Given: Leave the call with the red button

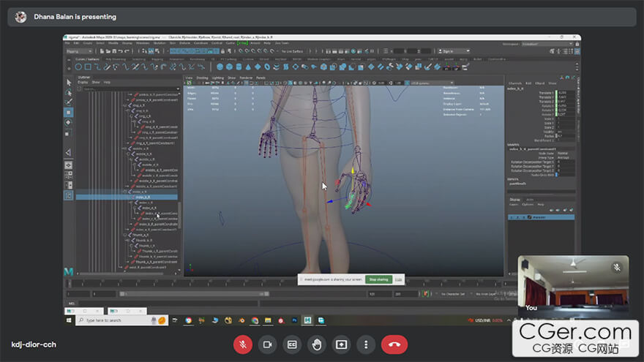Looking at the screenshot, I should click(x=394, y=344).
